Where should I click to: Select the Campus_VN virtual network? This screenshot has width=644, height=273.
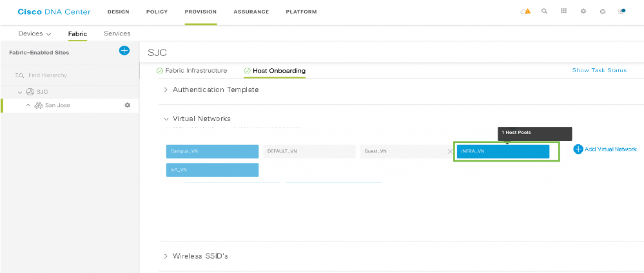click(212, 151)
